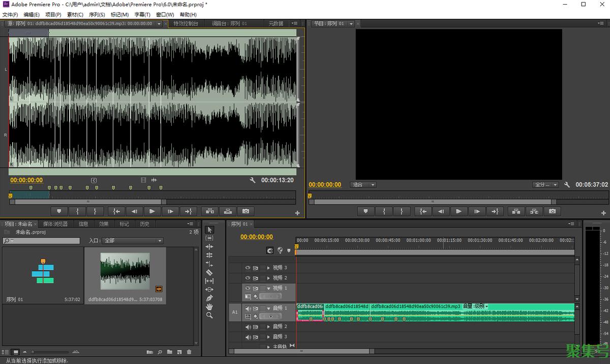The image size is (610, 364).
Task: Expand the 音频 3 track triangle
Action: tap(268, 337)
